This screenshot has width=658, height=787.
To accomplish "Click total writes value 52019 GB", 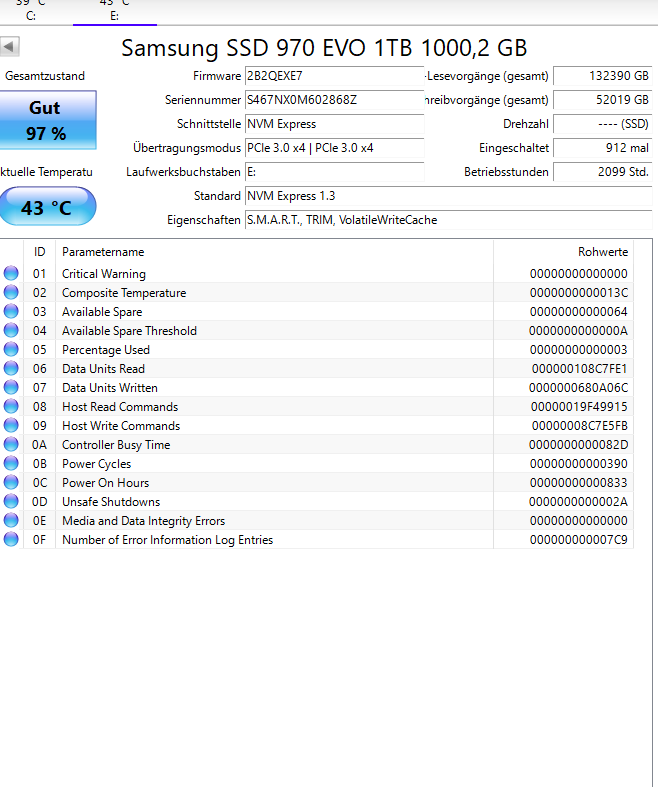I will pos(602,100).
